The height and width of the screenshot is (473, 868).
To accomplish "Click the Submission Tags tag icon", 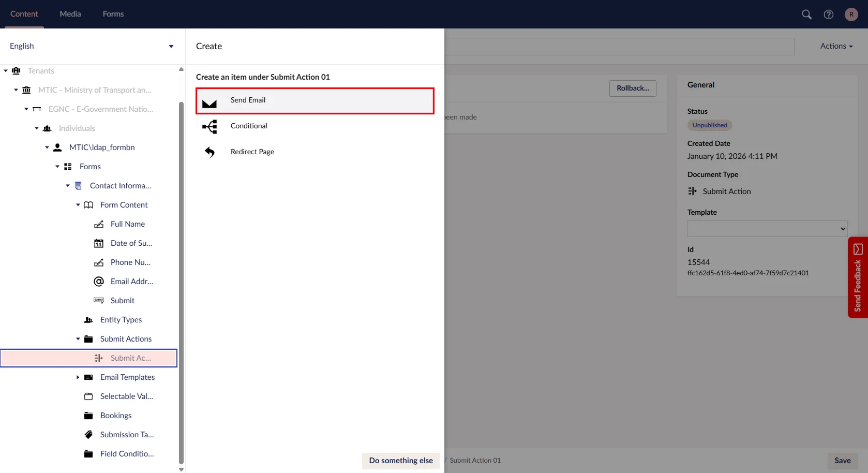I will pos(88,435).
